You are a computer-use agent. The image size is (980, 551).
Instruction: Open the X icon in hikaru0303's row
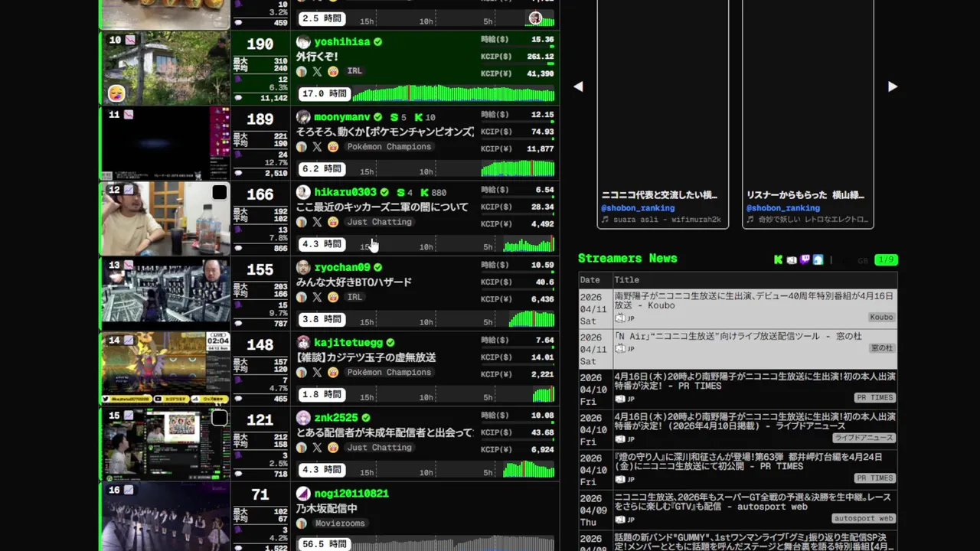317,222
